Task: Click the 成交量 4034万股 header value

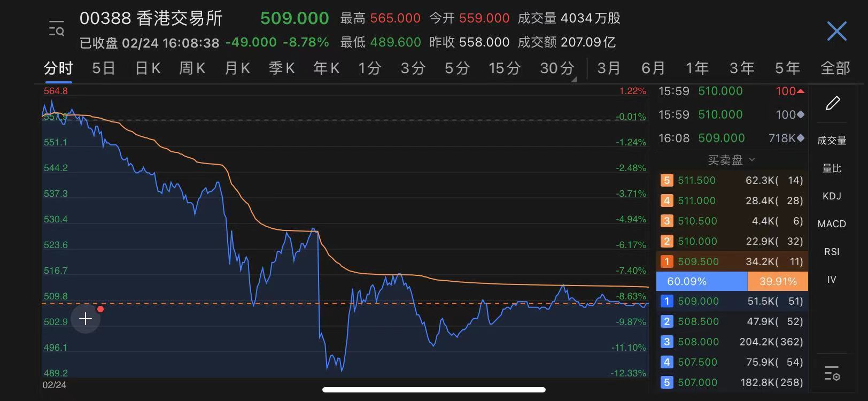Action: pos(569,18)
